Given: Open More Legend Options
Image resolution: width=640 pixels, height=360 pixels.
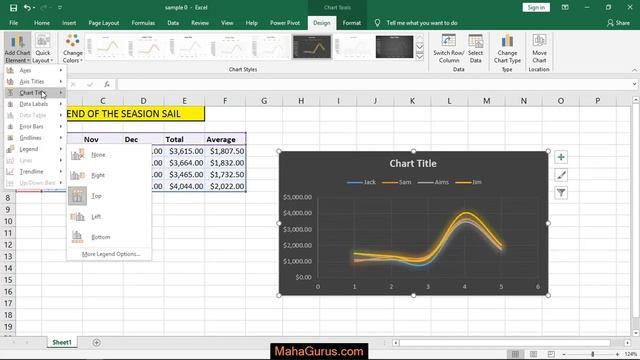Looking at the screenshot, I should click(111, 254).
